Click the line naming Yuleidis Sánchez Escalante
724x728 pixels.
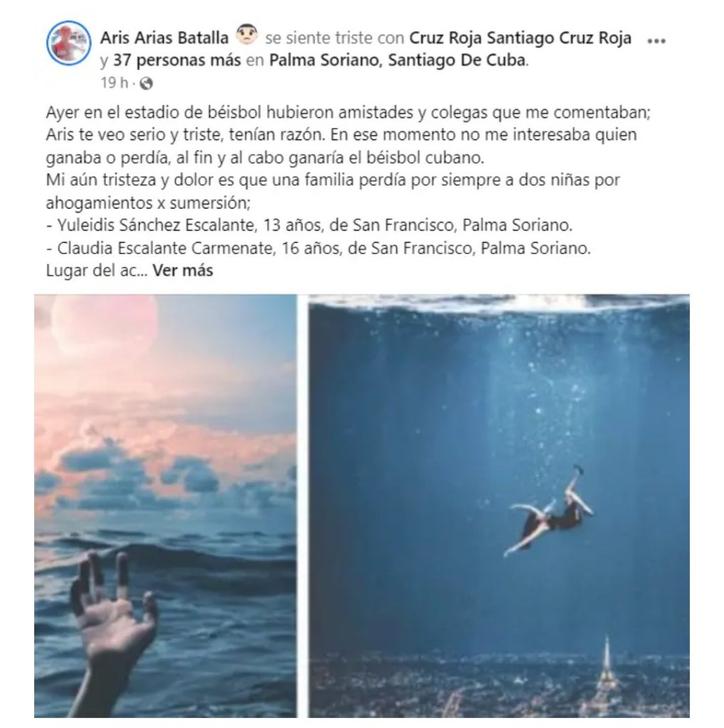[x=309, y=225]
